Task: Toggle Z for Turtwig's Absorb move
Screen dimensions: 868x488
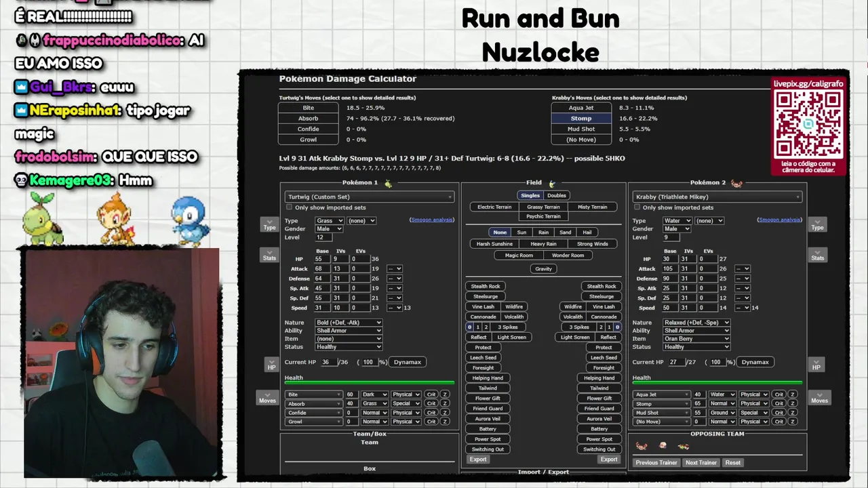Action: (x=445, y=403)
